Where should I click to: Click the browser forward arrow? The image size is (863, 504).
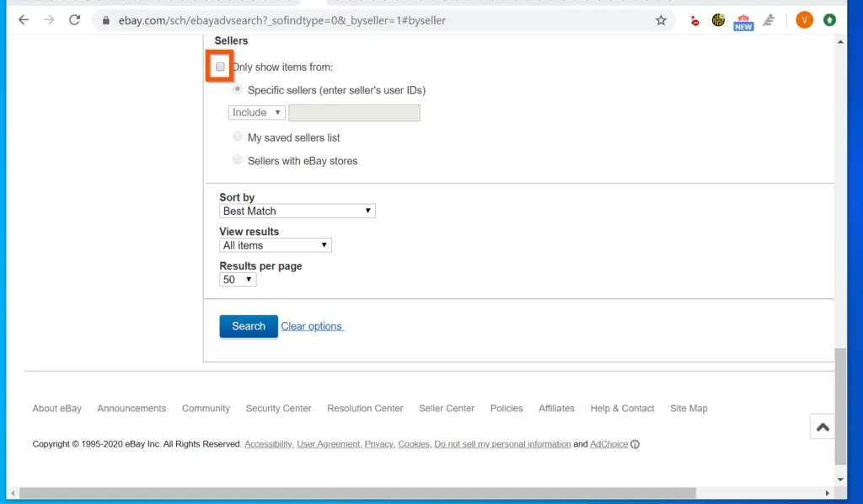[49, 20]
